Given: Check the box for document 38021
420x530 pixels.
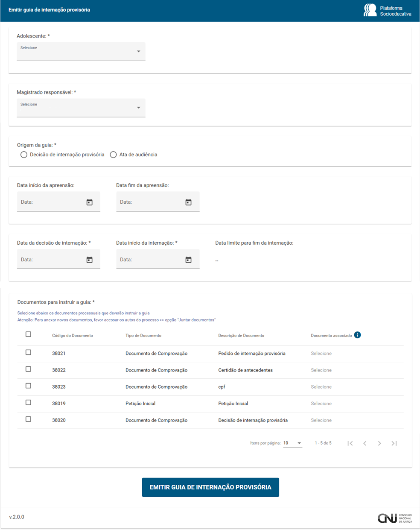Looking at the screenshot, I should [x=28, y=353].
